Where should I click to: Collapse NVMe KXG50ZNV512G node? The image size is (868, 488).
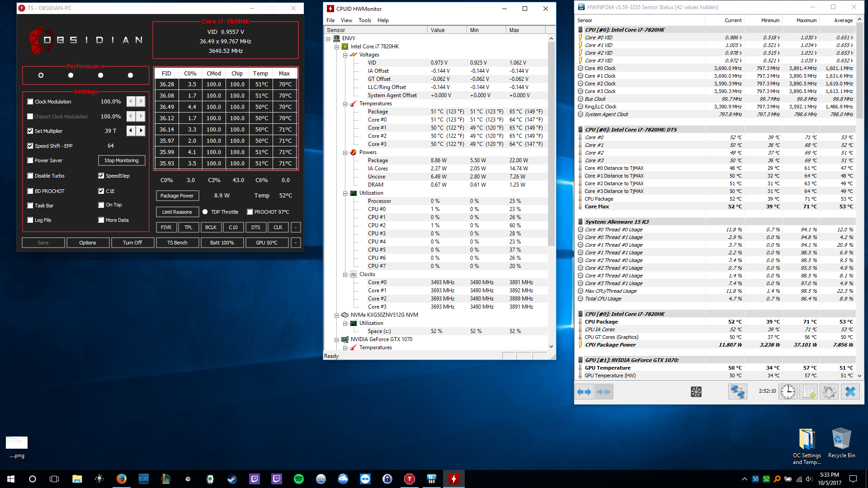(x=337, y=315)
